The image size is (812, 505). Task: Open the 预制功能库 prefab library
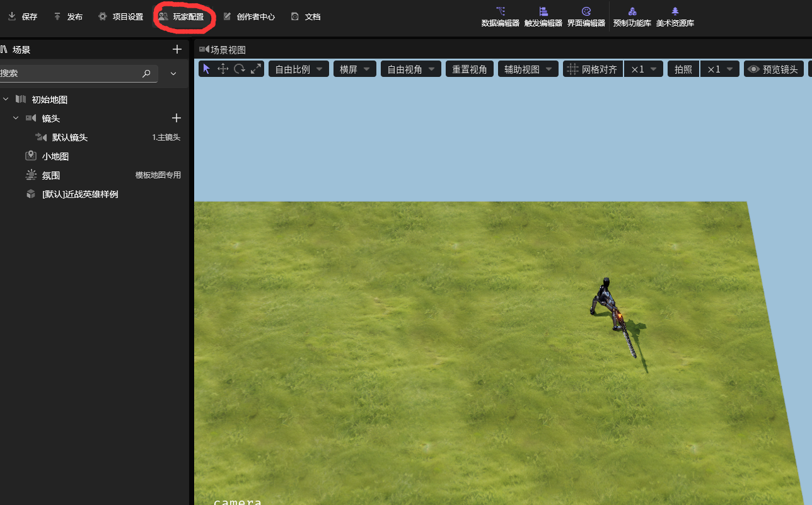click(632, 17)
